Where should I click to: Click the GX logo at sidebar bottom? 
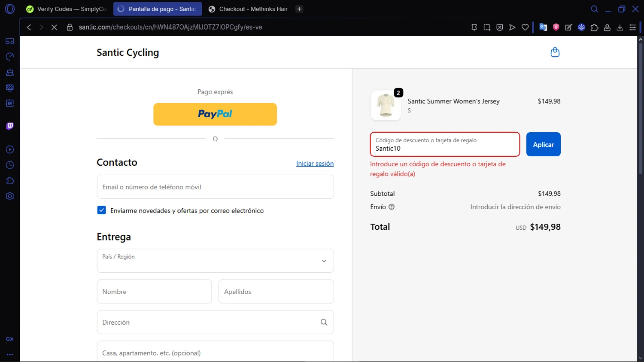click(x=10, y=339)
